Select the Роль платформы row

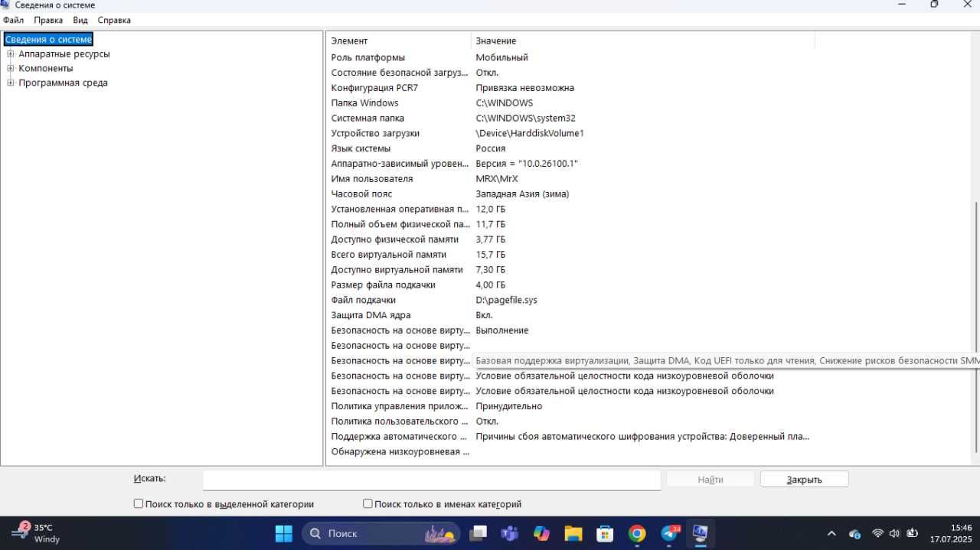click(x=570, y=57)
